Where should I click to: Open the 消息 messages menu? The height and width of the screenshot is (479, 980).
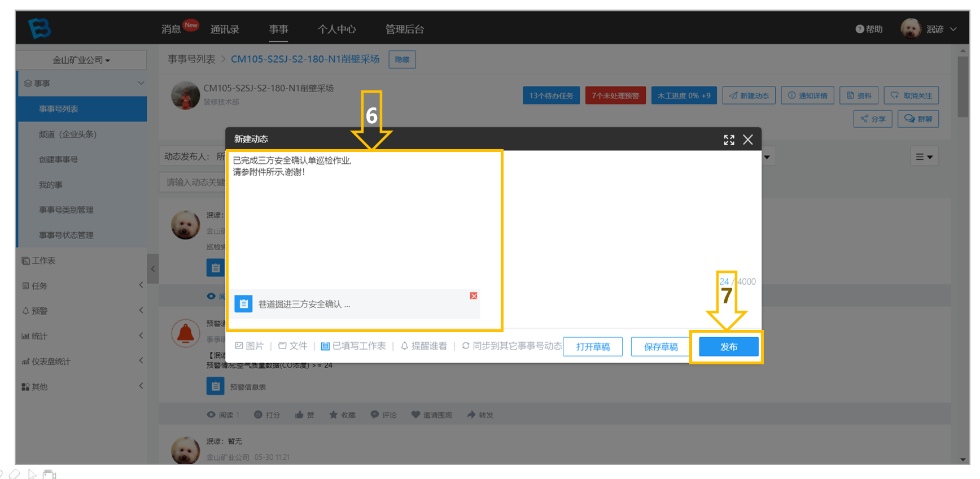(x=171, y=29)
